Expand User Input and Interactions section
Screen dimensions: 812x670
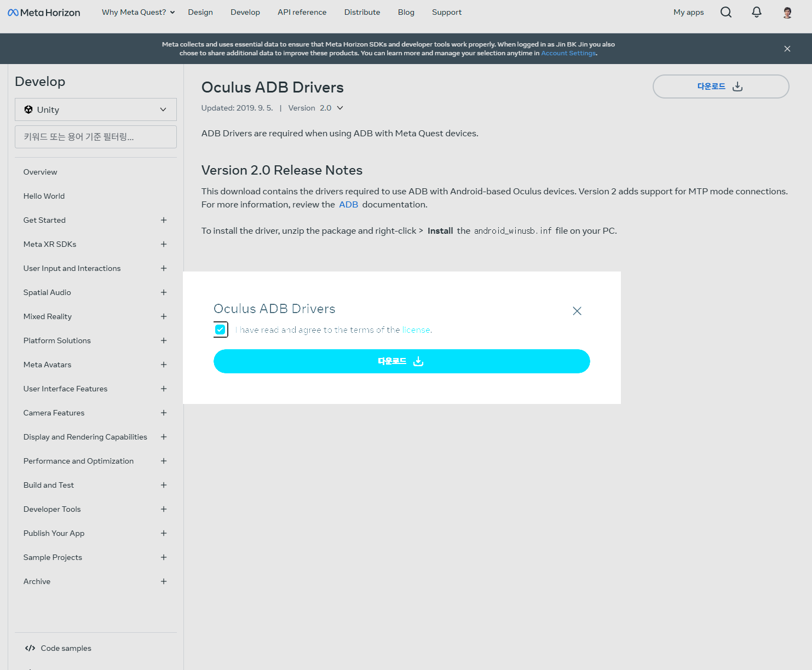pyautogui.click(x=164, y=268)
